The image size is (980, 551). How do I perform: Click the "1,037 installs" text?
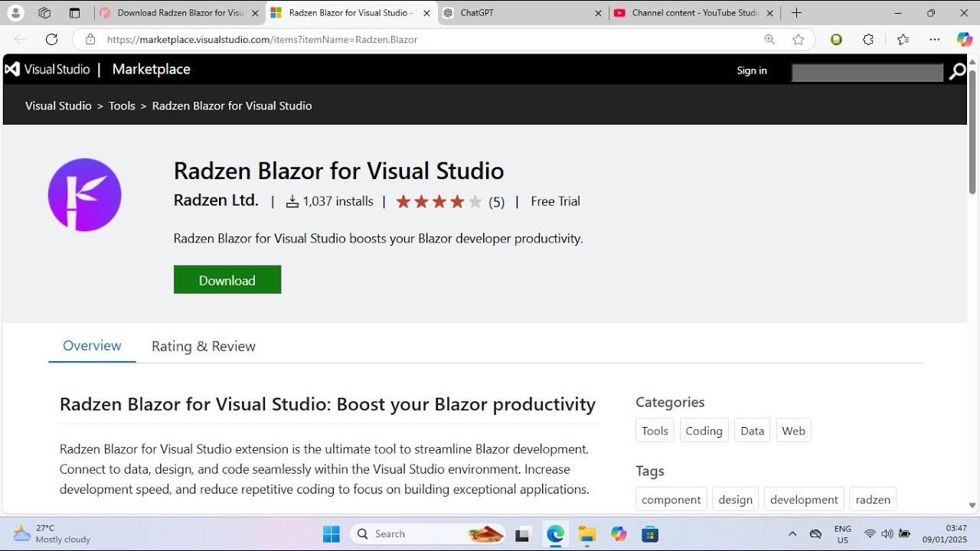338,201
